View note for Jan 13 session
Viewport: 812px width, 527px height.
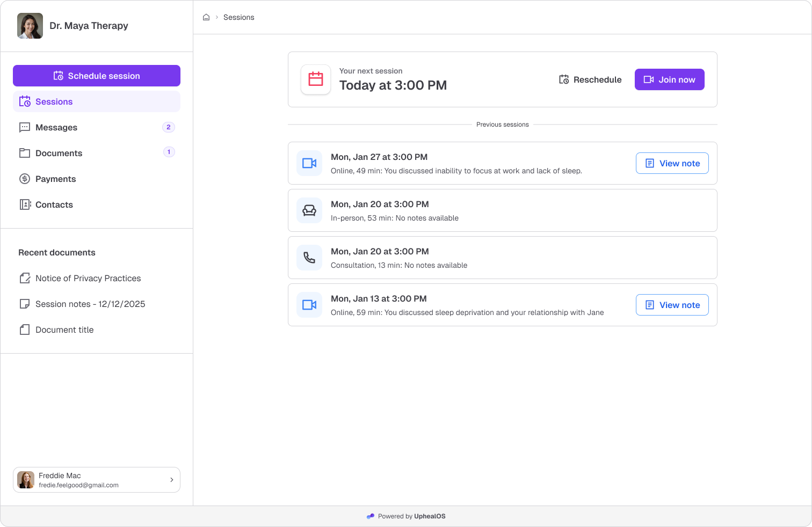pyautogui.click(x=672, y=305)
